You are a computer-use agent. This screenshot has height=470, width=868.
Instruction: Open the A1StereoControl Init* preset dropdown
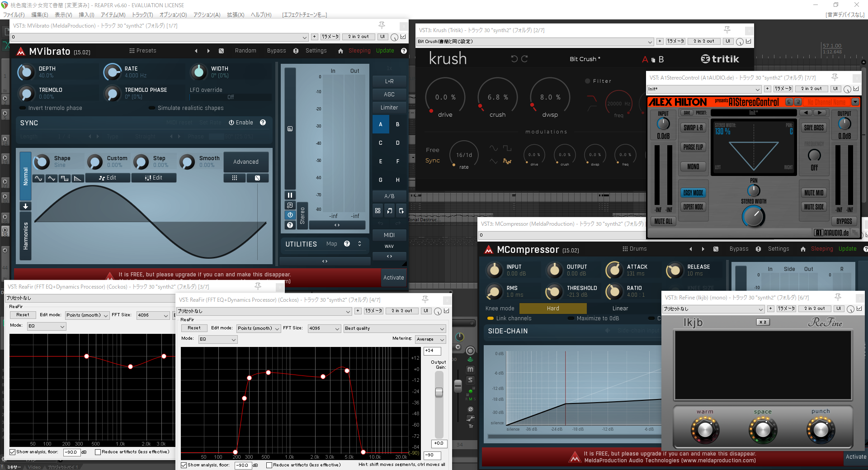(704, 89)
